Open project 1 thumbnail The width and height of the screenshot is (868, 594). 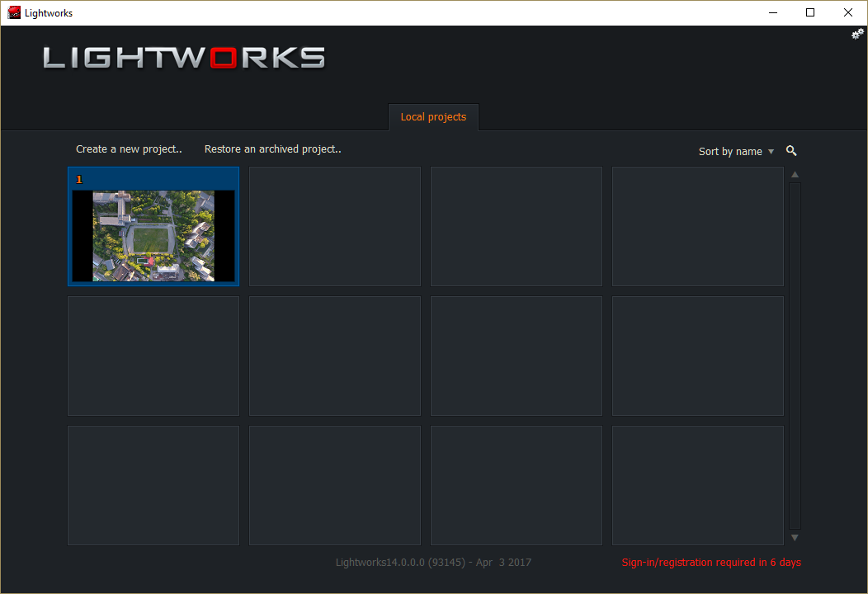[153, 236]
